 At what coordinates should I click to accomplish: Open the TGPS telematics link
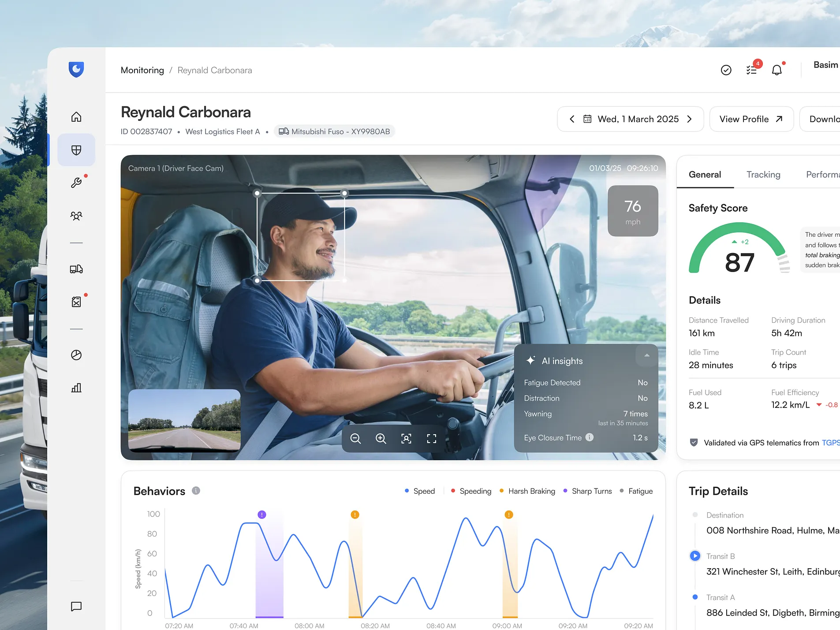[831, 443]
